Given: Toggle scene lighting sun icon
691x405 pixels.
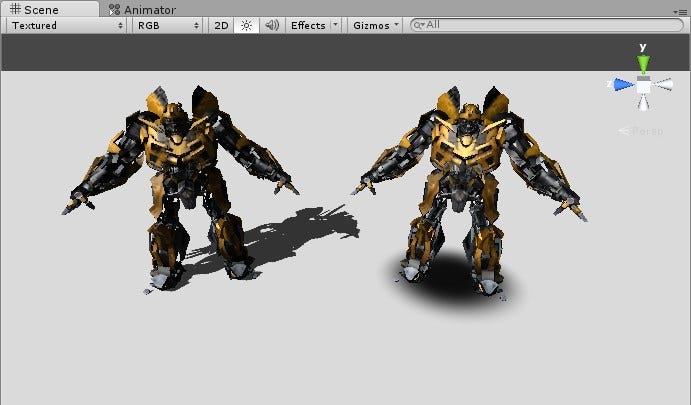Looking at the screenshot, I should 246,26.
